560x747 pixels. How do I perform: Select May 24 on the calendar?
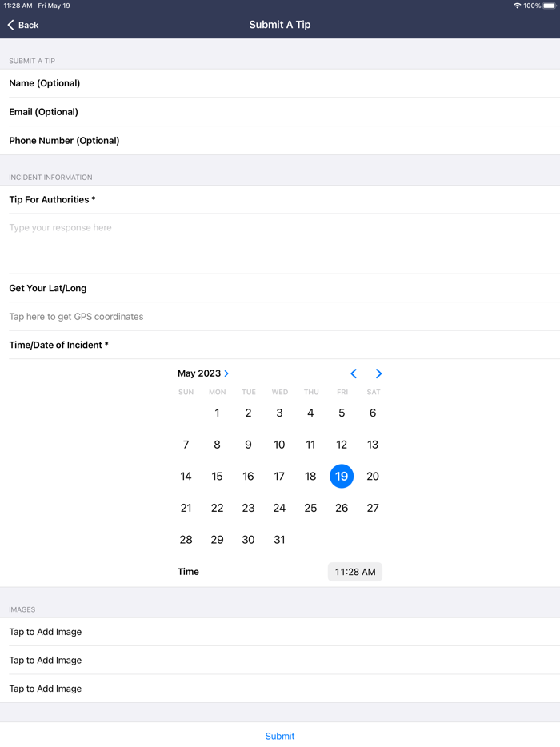click(x=279, y=509)
